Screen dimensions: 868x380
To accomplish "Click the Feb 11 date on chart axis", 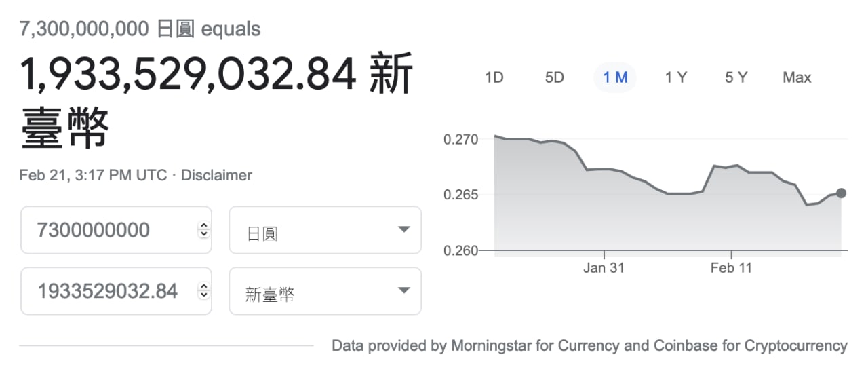I will [731, 268].
